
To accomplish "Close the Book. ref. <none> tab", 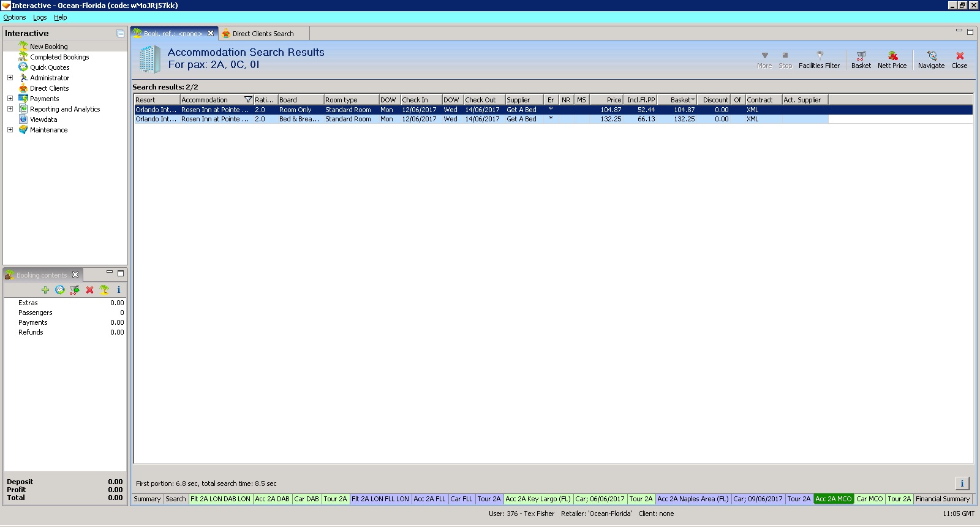I will [x=211, y=34].
